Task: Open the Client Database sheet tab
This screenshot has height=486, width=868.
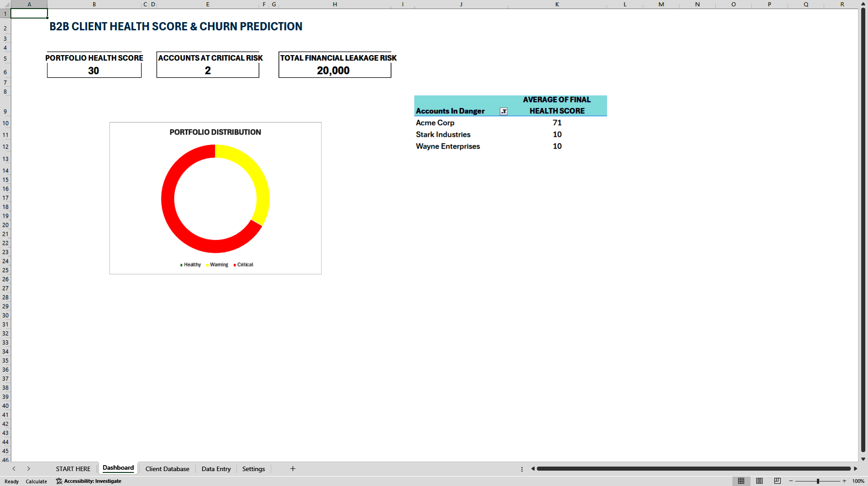Action: click(167, 469)
